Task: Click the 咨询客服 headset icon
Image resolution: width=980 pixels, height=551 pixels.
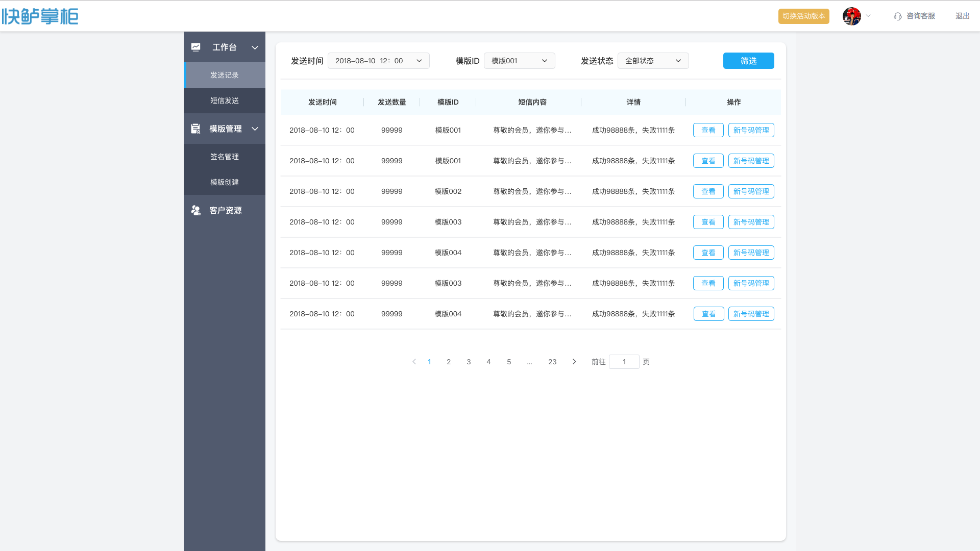Action: click(897, 16)
